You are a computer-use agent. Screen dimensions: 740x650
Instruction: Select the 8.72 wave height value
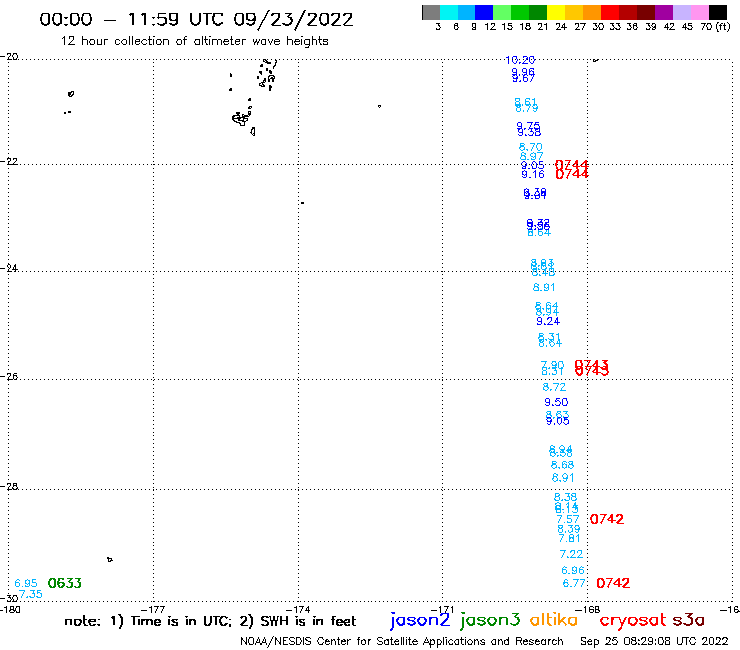point(554,387)
